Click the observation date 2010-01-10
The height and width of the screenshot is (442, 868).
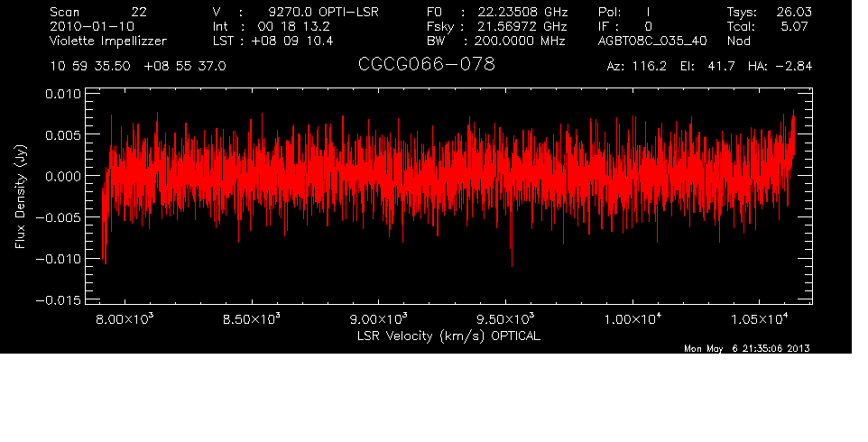[92, 27]
